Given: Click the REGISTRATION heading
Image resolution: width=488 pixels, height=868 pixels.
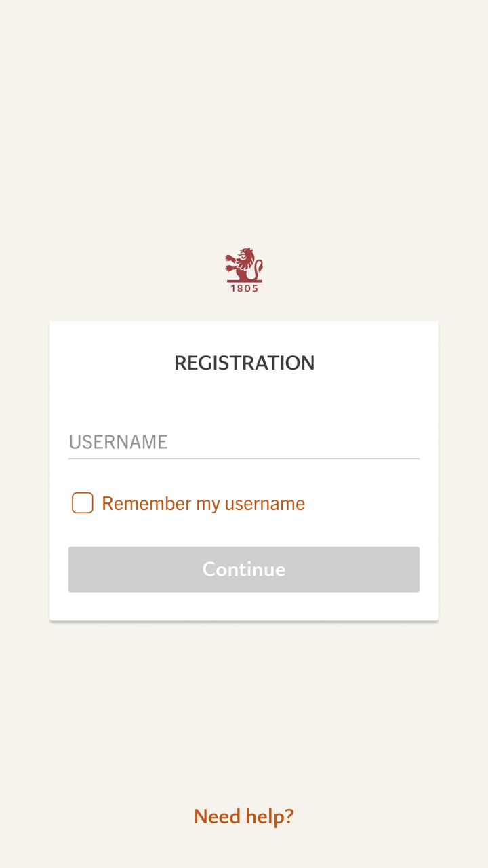Looking at the screenshot, I should (x=244, y=363).
